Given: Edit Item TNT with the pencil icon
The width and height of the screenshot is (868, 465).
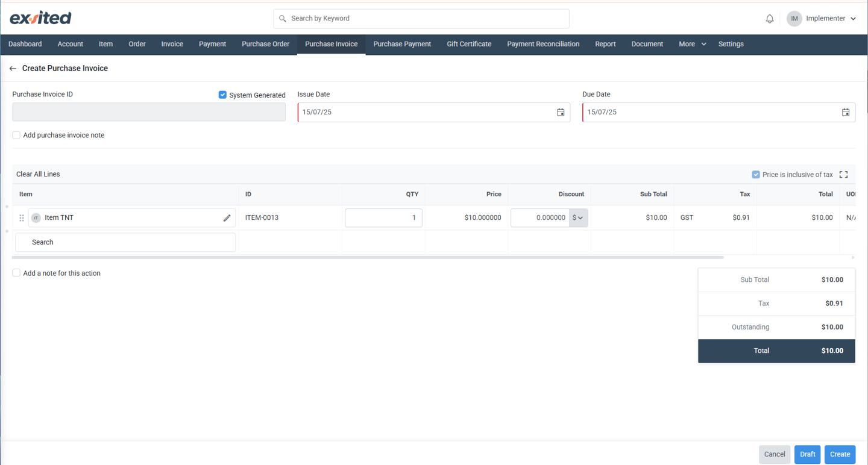Looking at the screenshot, I should (227, 218).
